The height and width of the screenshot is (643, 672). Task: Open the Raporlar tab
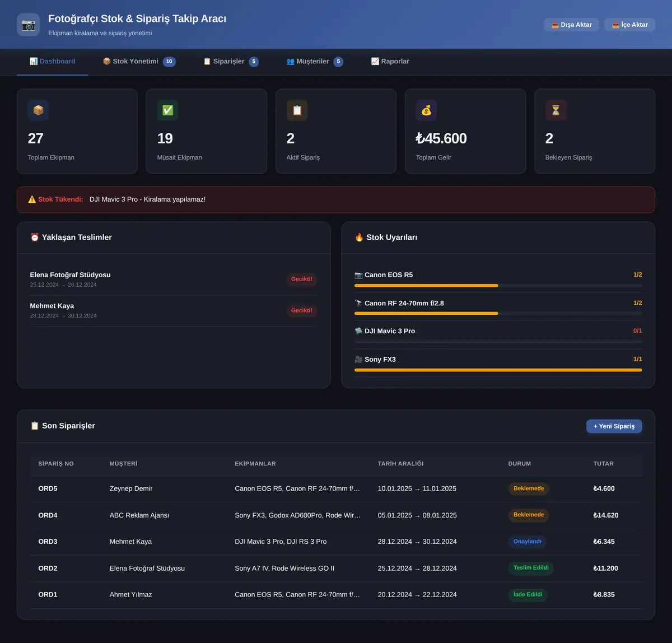(x=390, y=62)
